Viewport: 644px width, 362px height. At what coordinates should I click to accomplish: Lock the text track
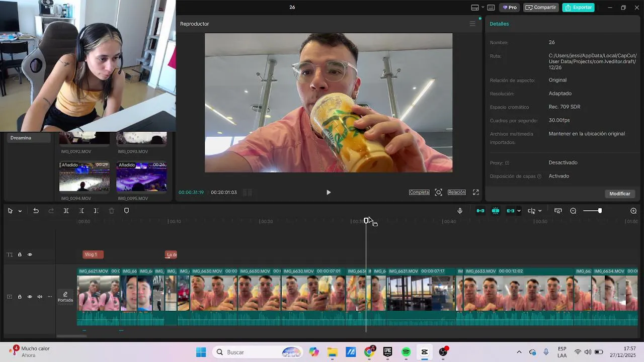coord(20,254)
